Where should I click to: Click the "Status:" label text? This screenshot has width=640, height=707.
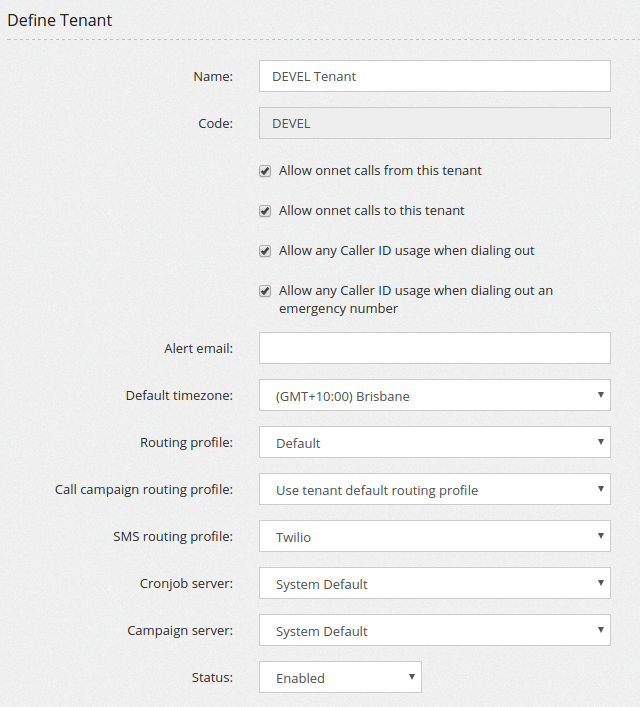tap(212, 677)
